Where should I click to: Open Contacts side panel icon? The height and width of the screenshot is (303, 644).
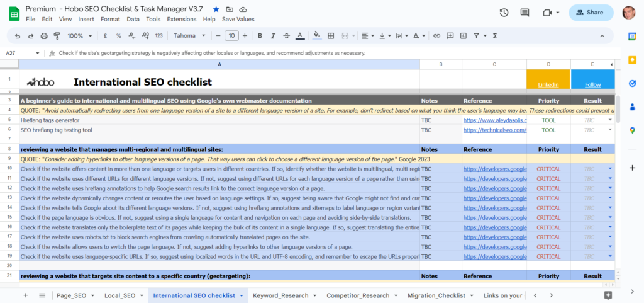coord(632,107)
